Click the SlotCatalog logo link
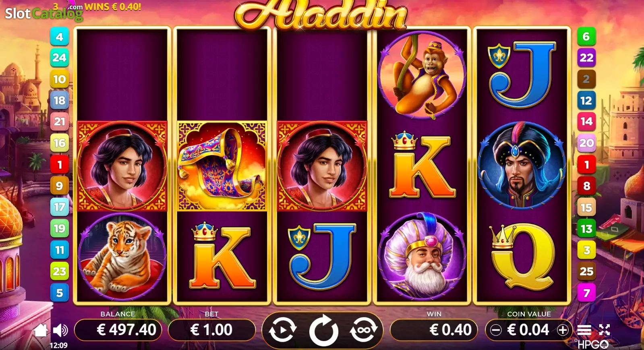 click(43, 13)
